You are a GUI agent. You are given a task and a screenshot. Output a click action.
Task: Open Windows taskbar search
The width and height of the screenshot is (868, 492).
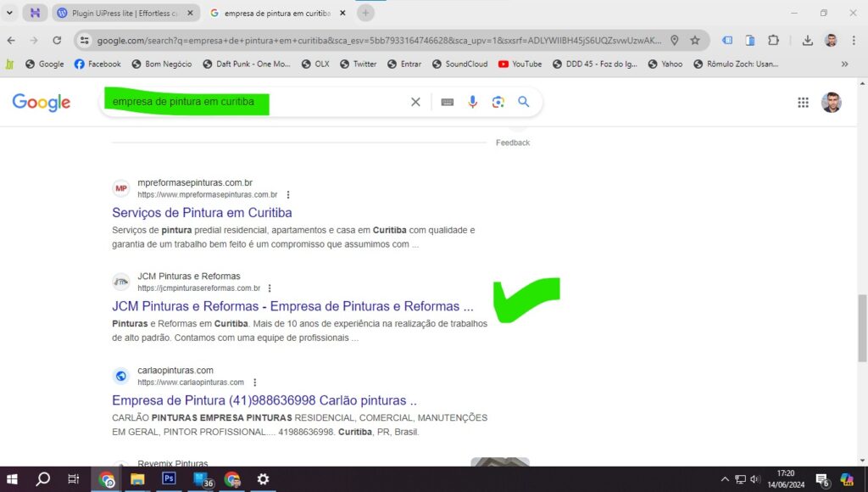[42, 479]
